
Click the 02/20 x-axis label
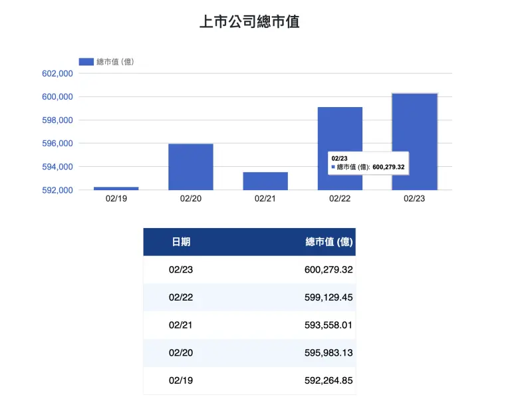point(191,198)
